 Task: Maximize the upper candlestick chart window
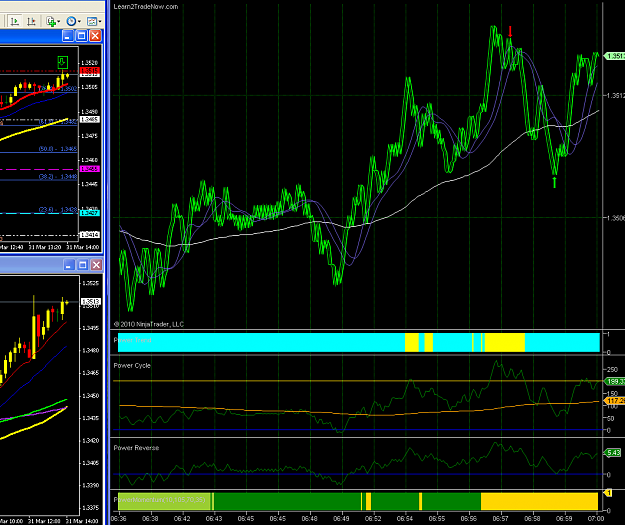coord(81,36)
